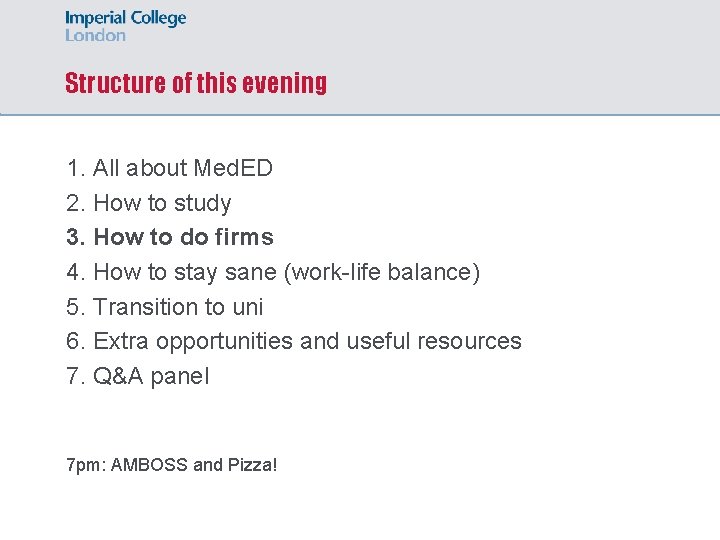The height and width of the screenshot is (540, 720).
Task: Select list item '2. How to study'
Action: (148, 203)
